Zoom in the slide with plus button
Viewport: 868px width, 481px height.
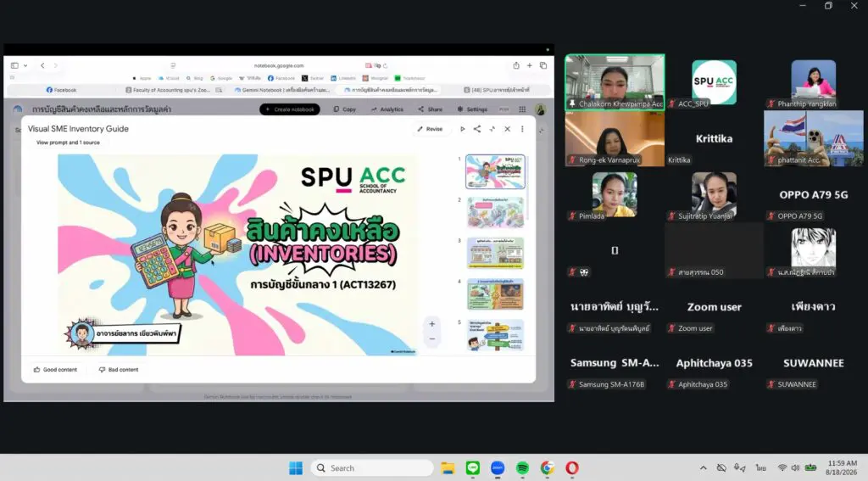(431, 323)
